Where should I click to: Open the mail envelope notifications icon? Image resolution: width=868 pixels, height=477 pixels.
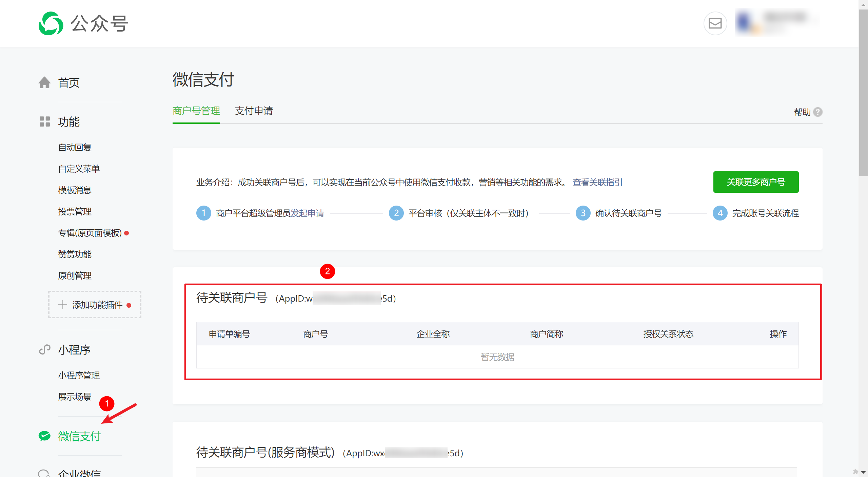[x=715, y=23]
